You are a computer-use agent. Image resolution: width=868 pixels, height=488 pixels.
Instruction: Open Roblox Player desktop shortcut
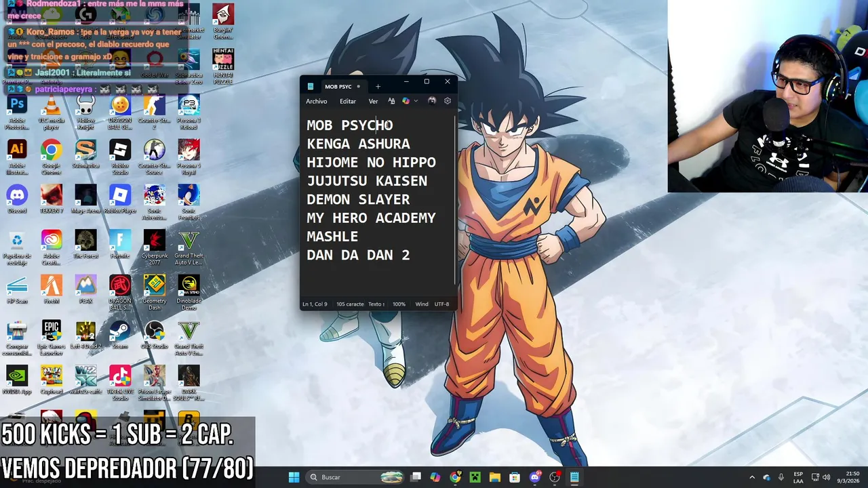click(120, 200)
